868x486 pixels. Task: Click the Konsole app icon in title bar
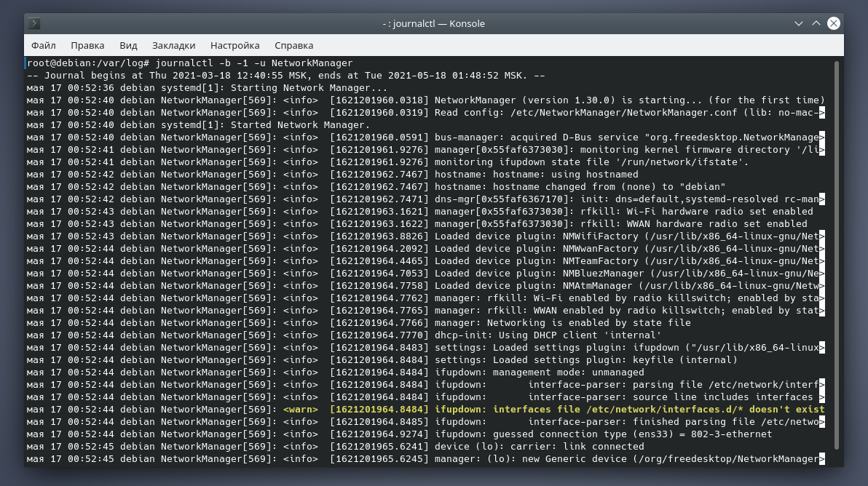pos(34,23)
